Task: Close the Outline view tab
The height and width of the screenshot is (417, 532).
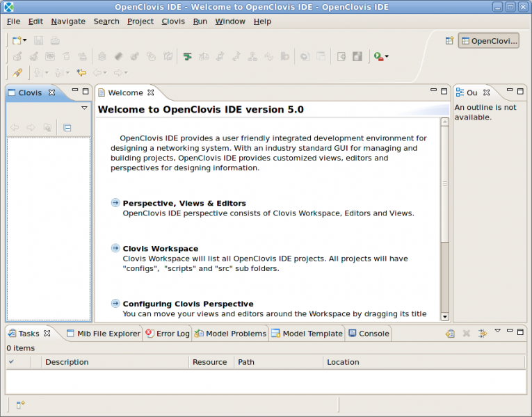Action: [x=487, y=92]
